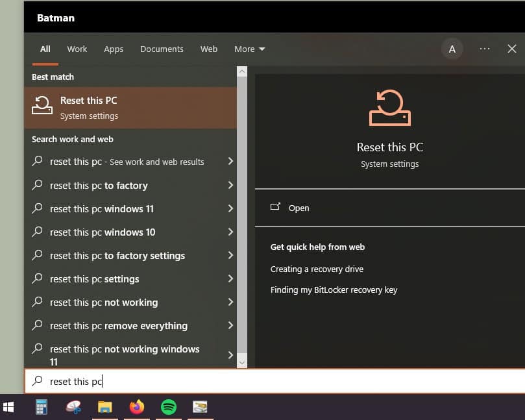
Task: Click scrollbar up arrow in results list
Action: click(x=242, y=71)
